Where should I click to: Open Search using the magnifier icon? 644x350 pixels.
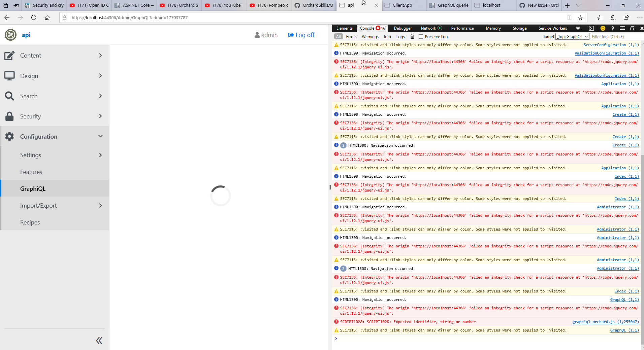[10, 96]
